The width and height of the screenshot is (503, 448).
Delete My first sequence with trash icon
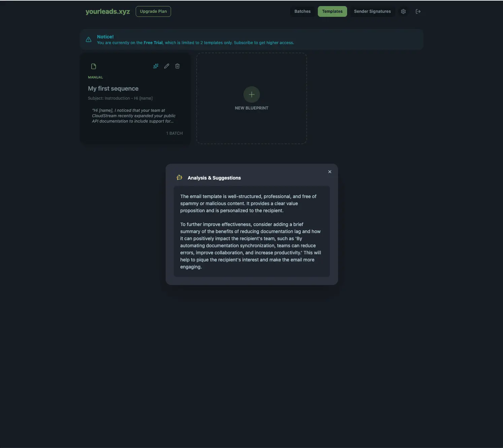177,66
